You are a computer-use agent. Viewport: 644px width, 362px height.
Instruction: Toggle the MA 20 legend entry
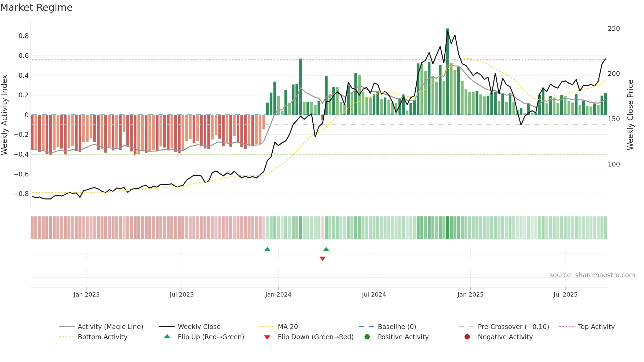[278, 327]
